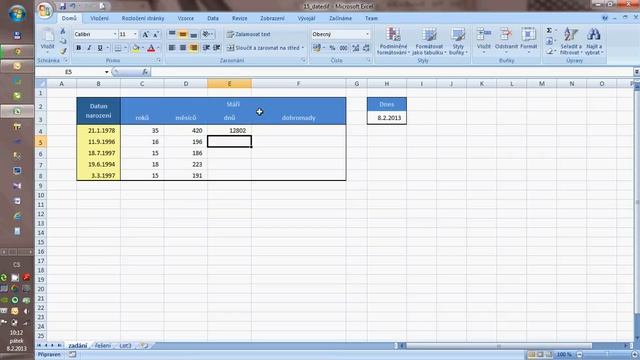Click the Decrease Decimal icon
The image size is (640, 360).
366,48
